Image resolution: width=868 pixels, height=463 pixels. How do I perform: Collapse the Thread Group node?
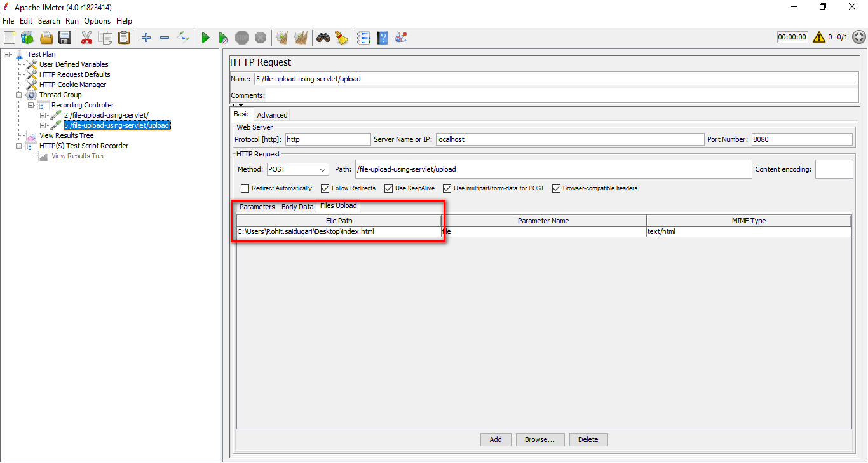(x=19, y=95)
